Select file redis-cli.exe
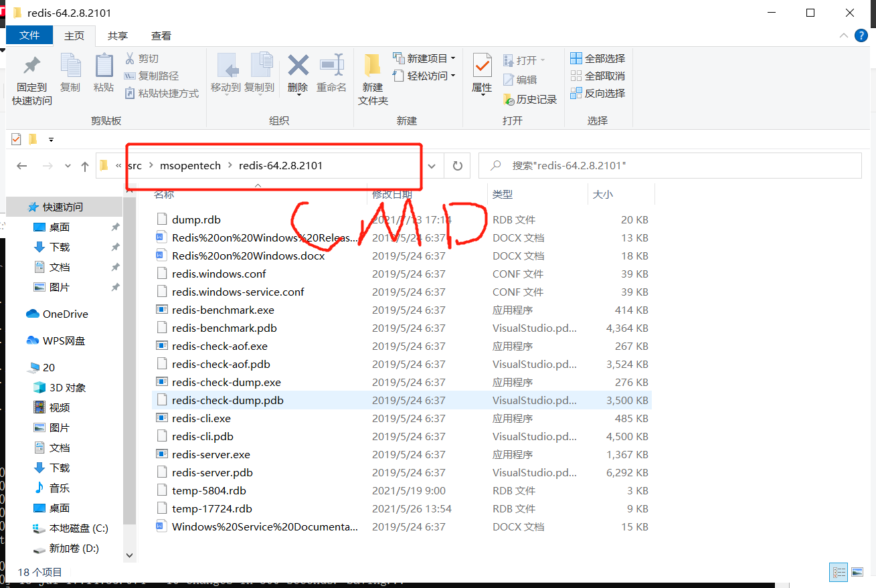Viewport: 876px width, 588px height. tap(201, 418)
